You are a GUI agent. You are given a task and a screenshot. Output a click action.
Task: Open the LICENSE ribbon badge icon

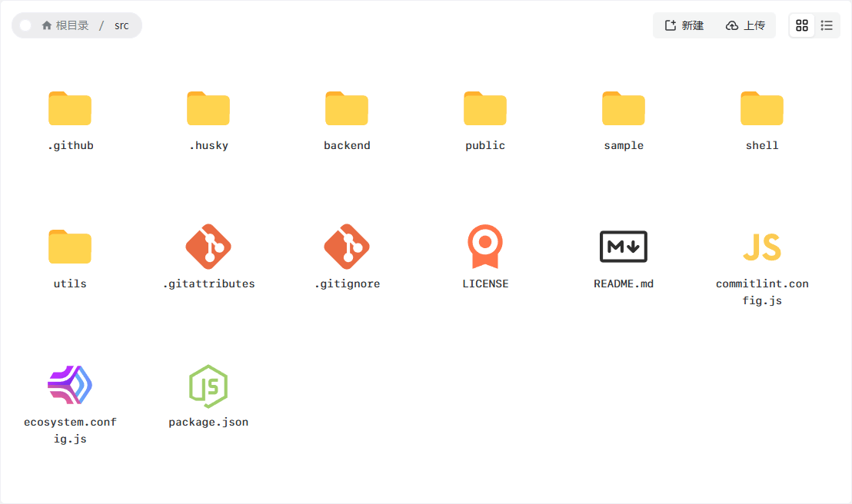(x=485, y=247)
